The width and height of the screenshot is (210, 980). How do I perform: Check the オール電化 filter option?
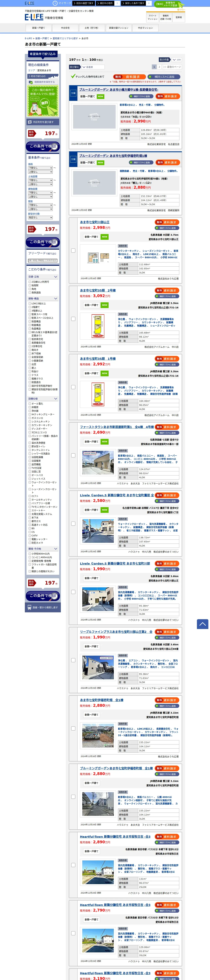pyautogui.click(x=30, y=404)
